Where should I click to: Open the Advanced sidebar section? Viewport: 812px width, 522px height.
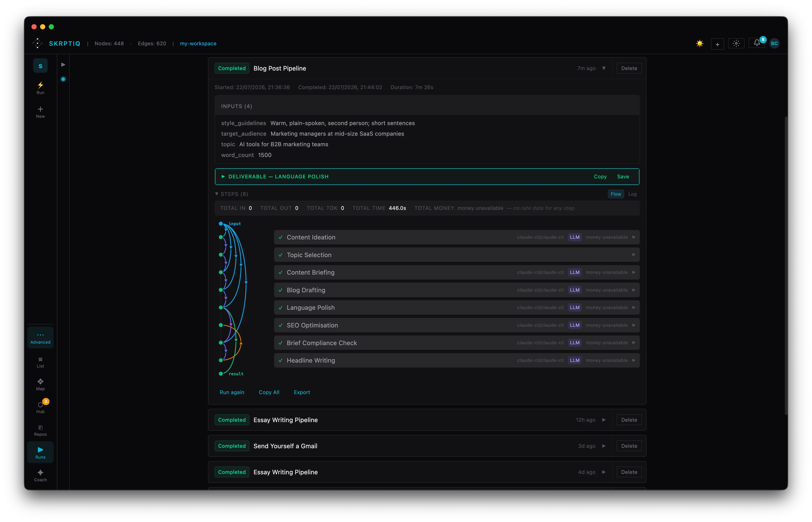pos(40,338)
